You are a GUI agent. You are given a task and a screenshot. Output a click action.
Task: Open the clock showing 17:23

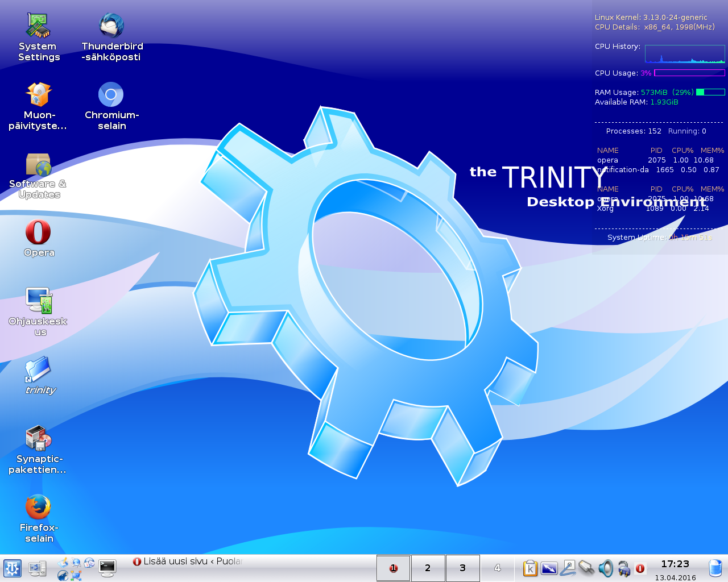[x=675, y=564]
